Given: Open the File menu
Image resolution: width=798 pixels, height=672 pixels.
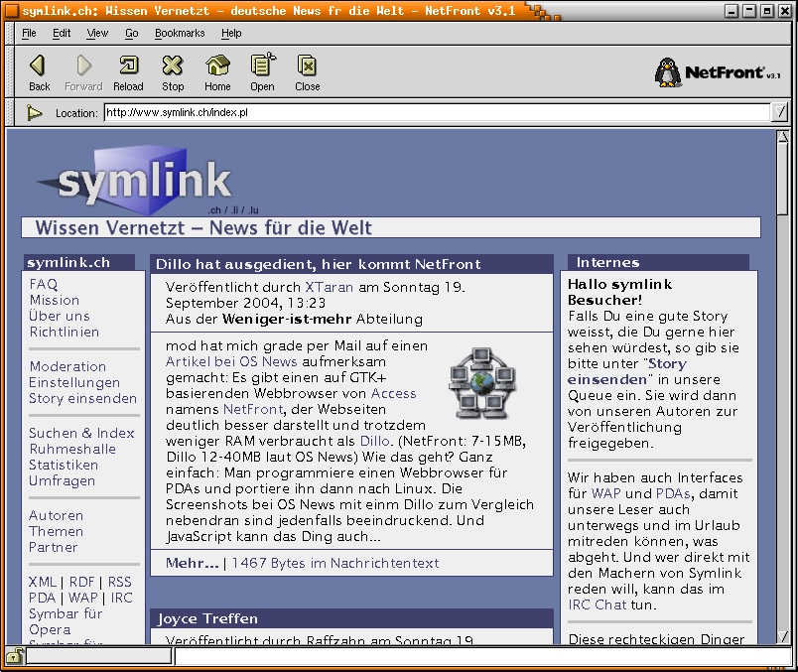Looking at the screenshot, I should 28,33.
